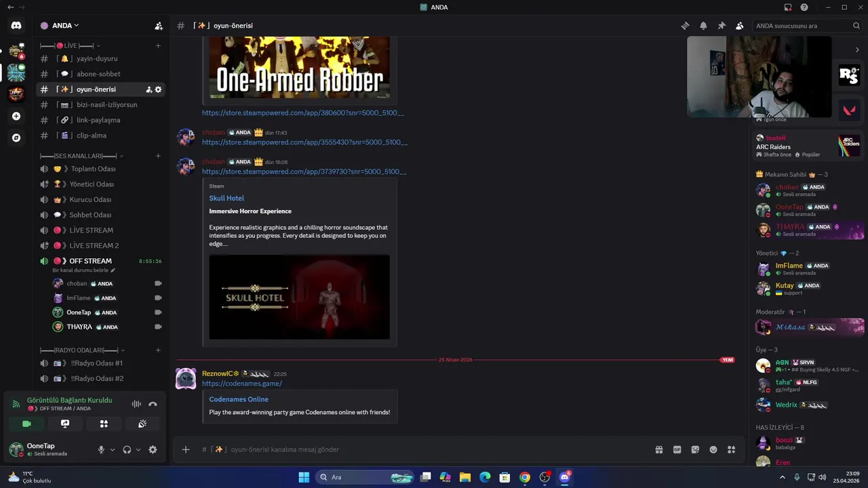Open notification settings bell in header
Image resolution: width=868 pixels, height=488 pixels.
tap(703, 26)
